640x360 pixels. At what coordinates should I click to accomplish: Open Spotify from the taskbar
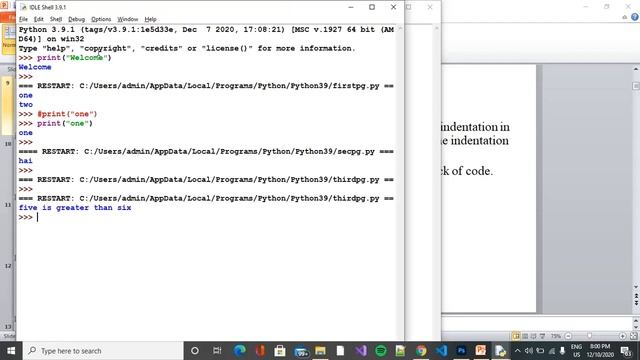coord(380,351)
